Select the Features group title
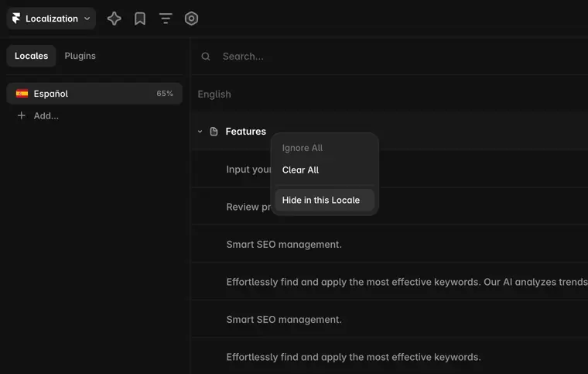The image size is (588, 374). coord(245,132)
